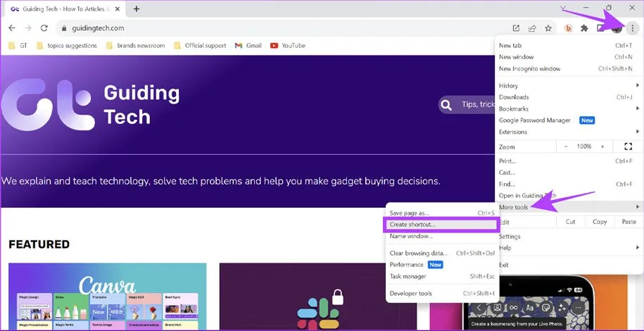The image size is (644, 331).
Task: Open Developer tools from submenu
Action: (442, 293)
